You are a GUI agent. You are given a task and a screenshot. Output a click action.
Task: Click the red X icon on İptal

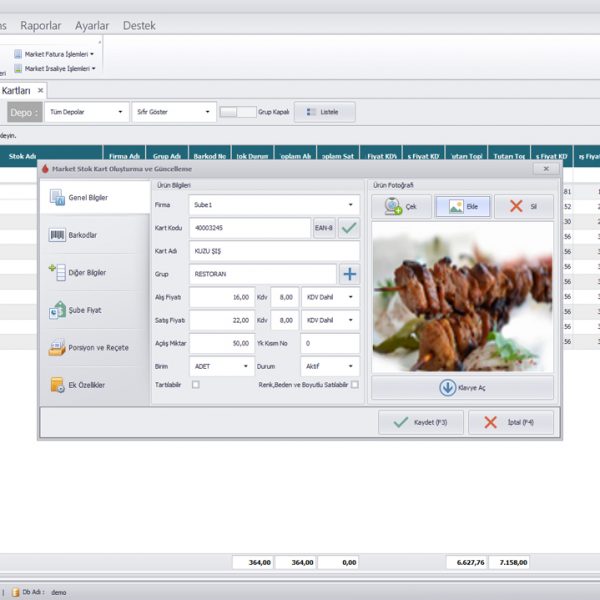491,422
